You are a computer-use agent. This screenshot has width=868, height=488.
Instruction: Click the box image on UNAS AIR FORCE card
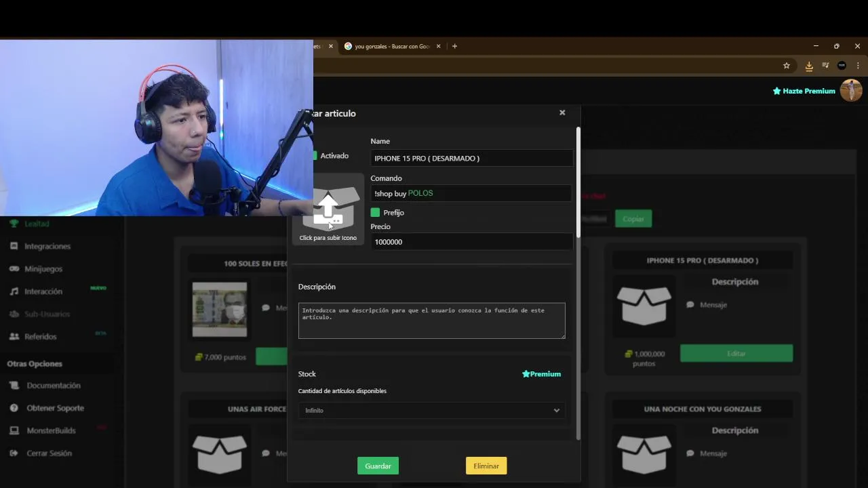[x=219, y=453]
